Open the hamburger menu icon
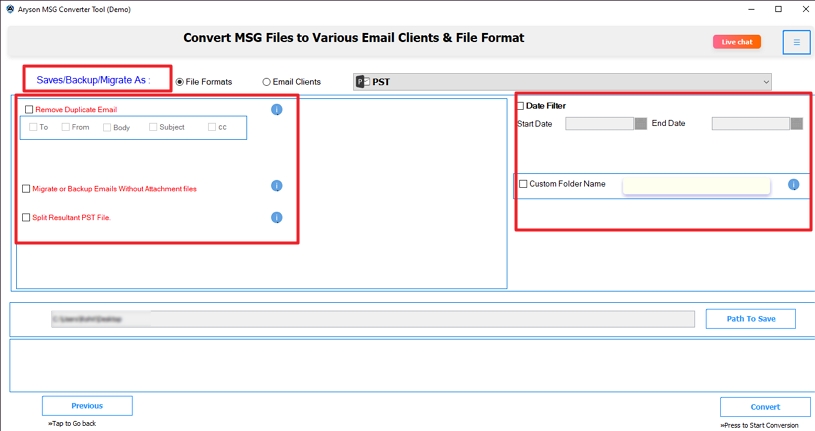 [796, 42]
